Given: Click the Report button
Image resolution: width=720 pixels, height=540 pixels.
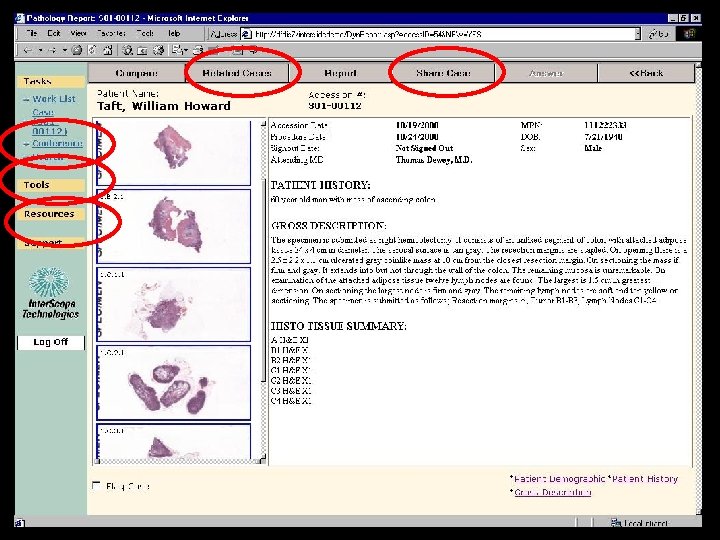Looking at the screenshot, I should click(340, 73).
